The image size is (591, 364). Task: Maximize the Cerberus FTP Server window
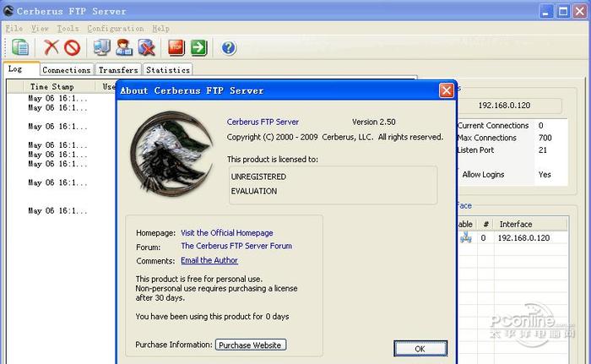[x=563, y=11]
